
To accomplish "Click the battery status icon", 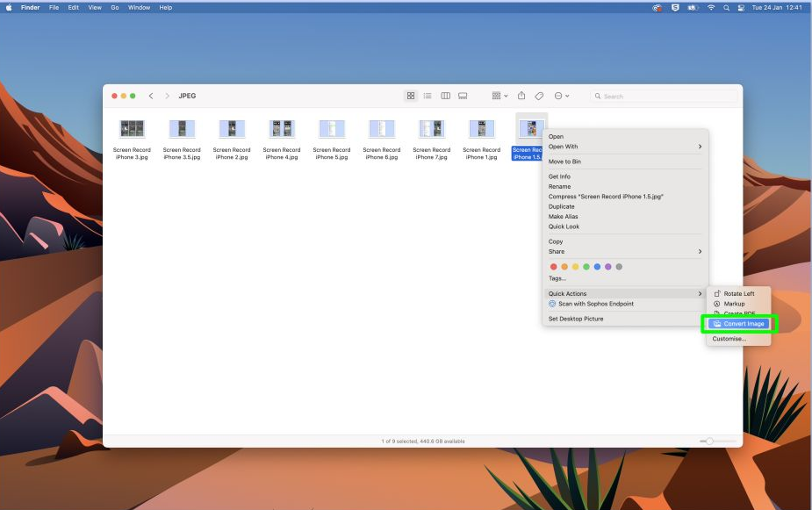I will (x=693, y=8).
